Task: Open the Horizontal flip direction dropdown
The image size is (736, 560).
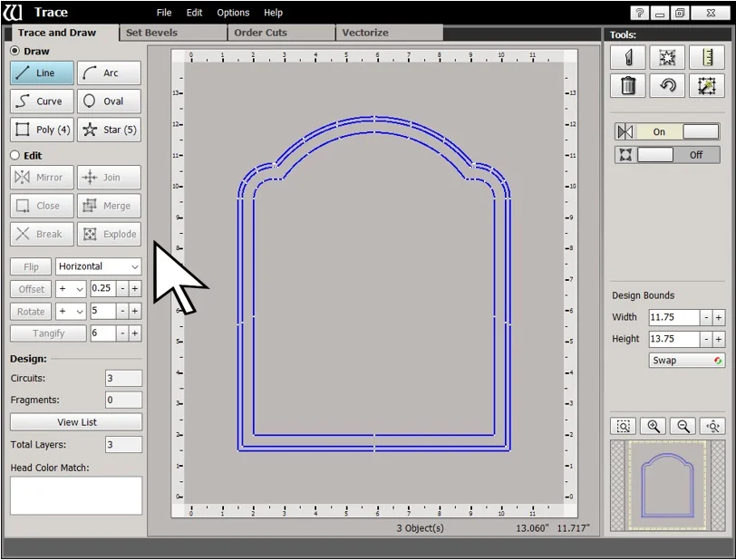Action: (x=98, y=266)
